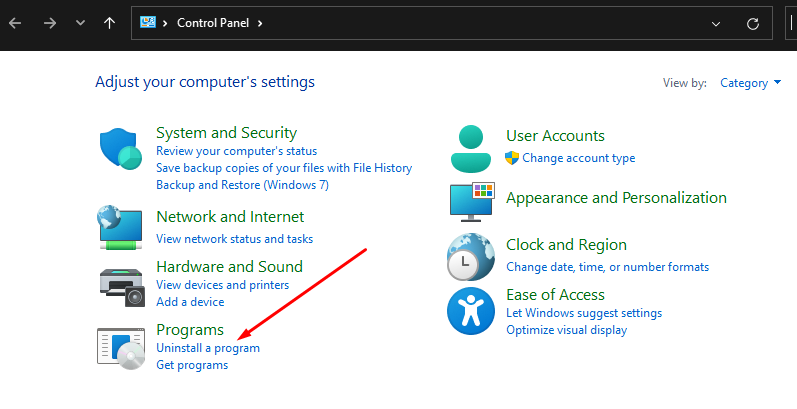The width and height of the screenshot is (797, 409).
Task: Open Change account type link
Action: click(578, 158)
